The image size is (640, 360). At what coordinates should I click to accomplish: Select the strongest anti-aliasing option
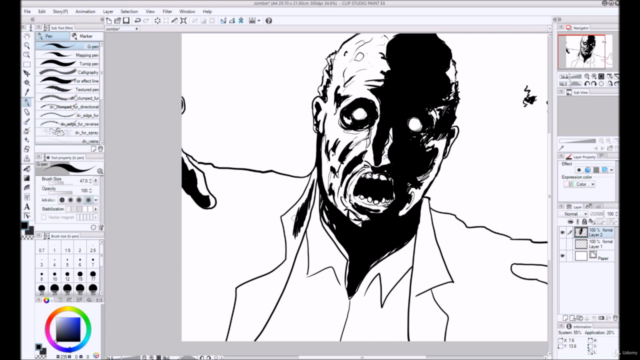pos(88,200)
